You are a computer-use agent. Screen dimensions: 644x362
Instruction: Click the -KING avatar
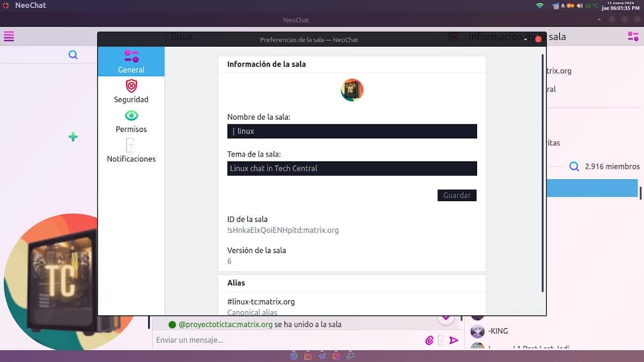pos(478,331)
